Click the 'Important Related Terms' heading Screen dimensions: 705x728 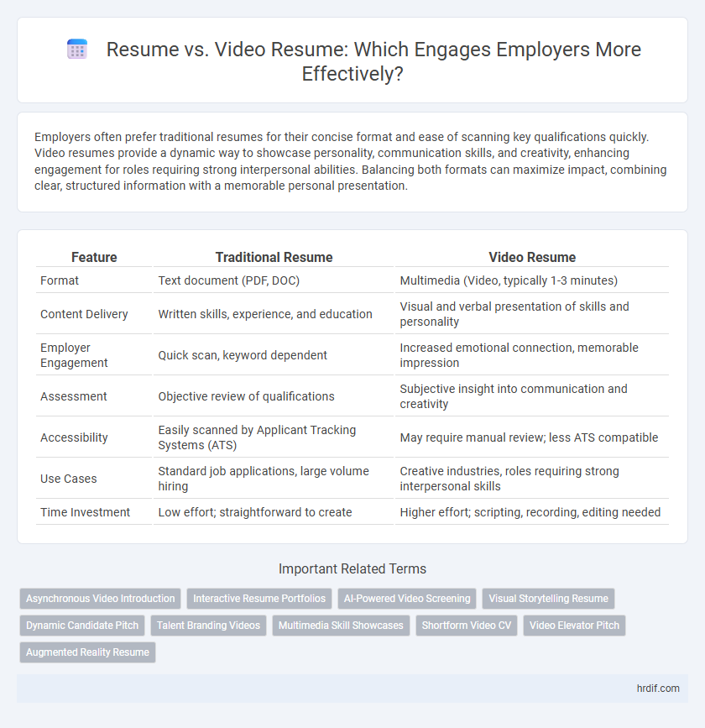(x=352, y=568)
